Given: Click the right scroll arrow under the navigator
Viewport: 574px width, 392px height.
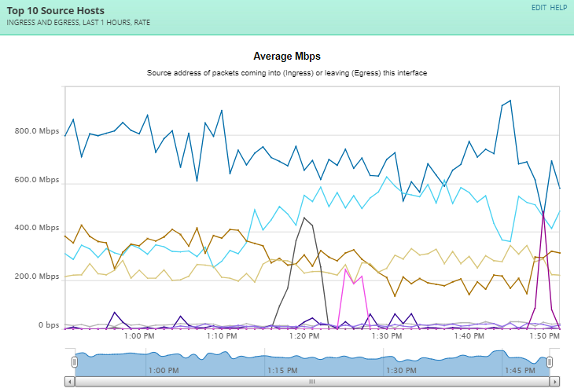Looking at the screenshot, I should [554, 382].
